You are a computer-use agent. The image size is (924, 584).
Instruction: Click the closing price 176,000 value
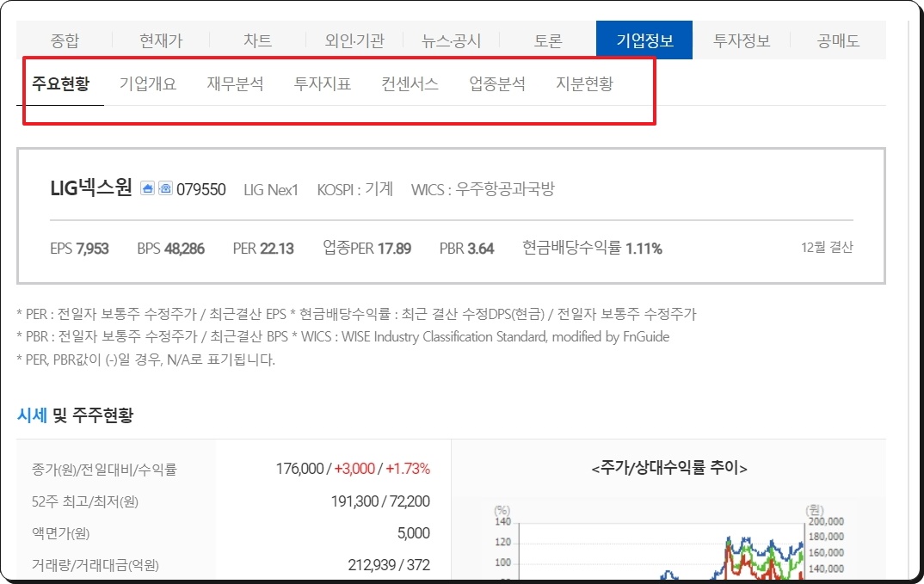pos(300,469)
